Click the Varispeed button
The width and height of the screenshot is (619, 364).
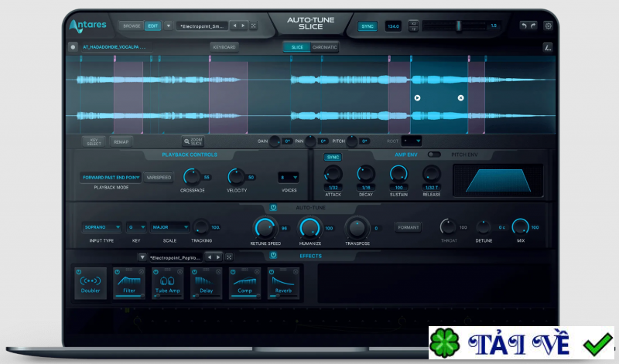point(159,178)
